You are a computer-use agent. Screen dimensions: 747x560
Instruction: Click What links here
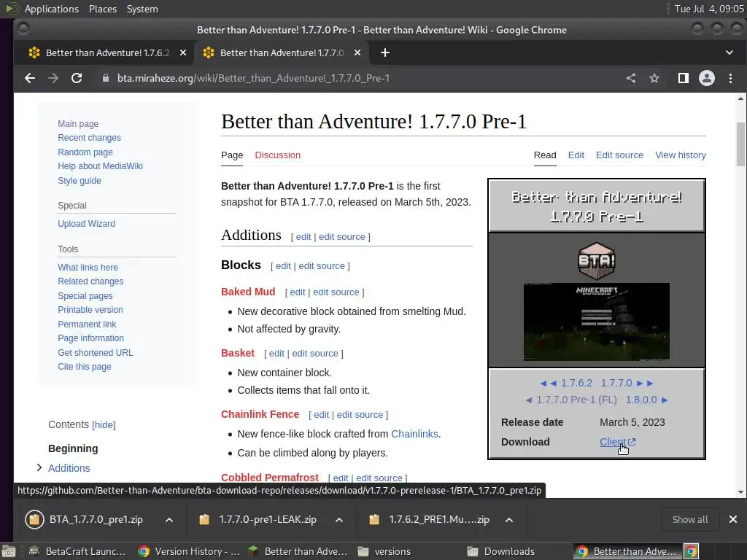coord(88,268)
